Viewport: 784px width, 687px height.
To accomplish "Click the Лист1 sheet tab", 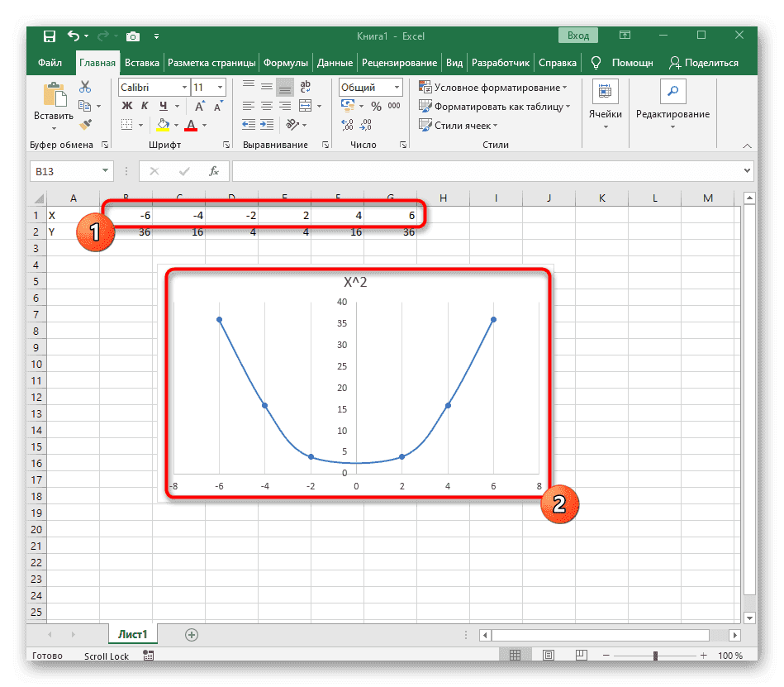I will [132, 633].
